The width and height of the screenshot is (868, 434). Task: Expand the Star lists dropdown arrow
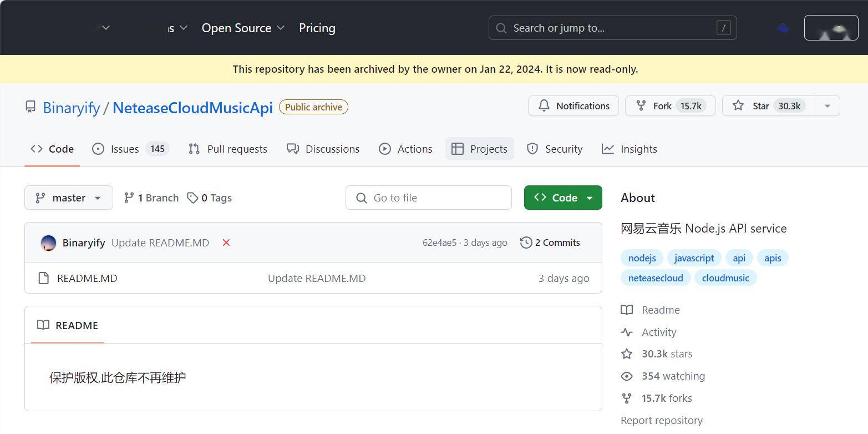pos(828,106)
